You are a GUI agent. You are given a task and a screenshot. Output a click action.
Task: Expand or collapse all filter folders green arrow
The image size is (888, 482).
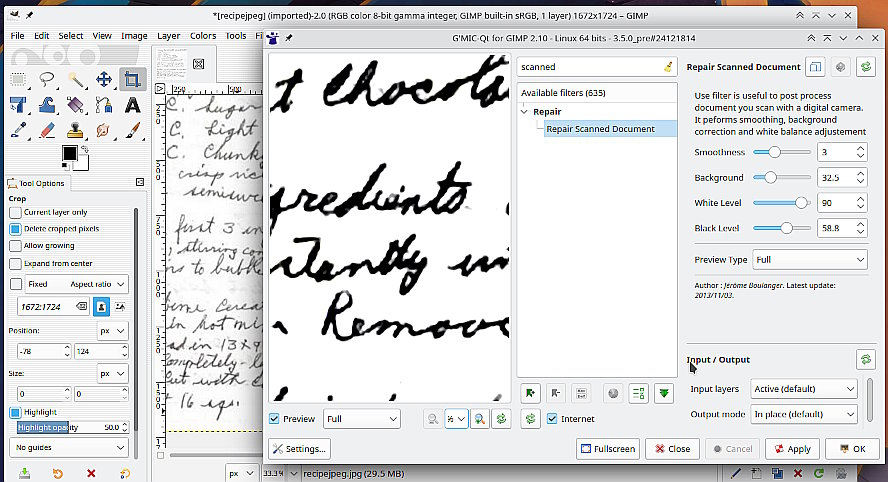(664, 393)
